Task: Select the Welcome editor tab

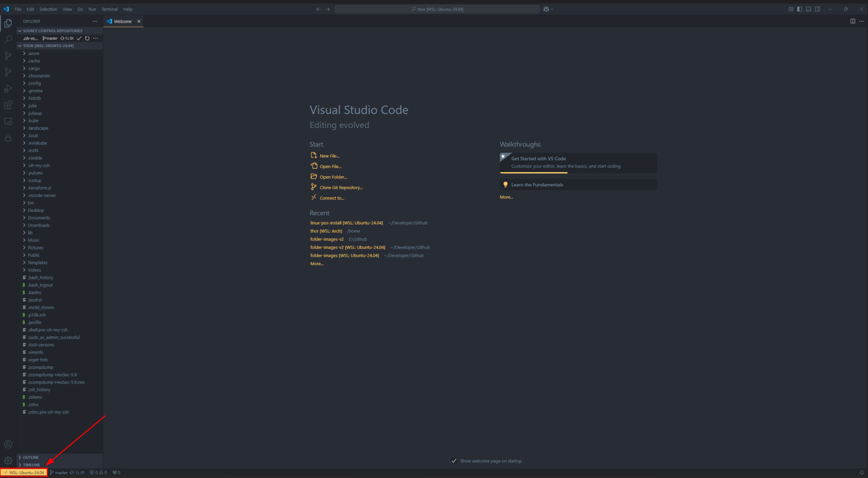Action: coord(123,22)
